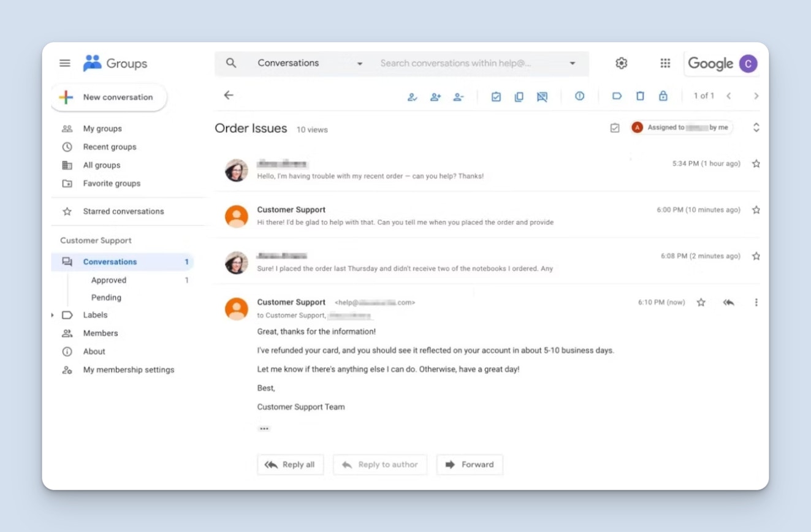The image size is (811, 532).
Task: Click the lock conversation icon
Action: pyautogui.click(x=663, y=96)
